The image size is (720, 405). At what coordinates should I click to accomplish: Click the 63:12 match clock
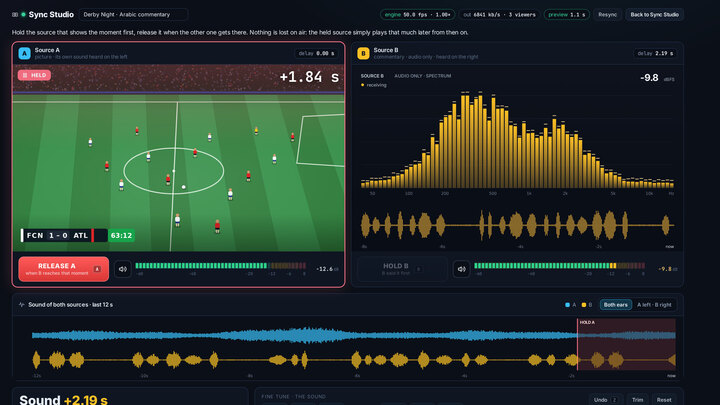(121, 236)
